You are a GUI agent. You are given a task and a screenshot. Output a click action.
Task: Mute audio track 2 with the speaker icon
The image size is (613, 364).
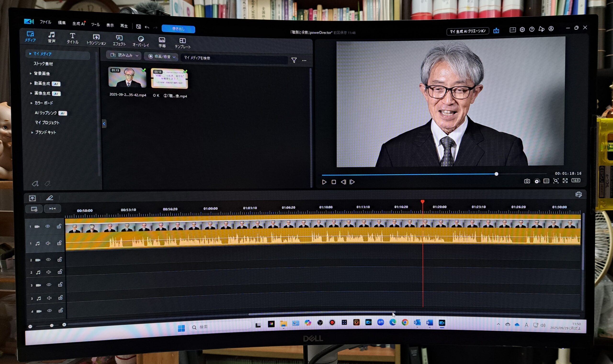pos(49,272)
